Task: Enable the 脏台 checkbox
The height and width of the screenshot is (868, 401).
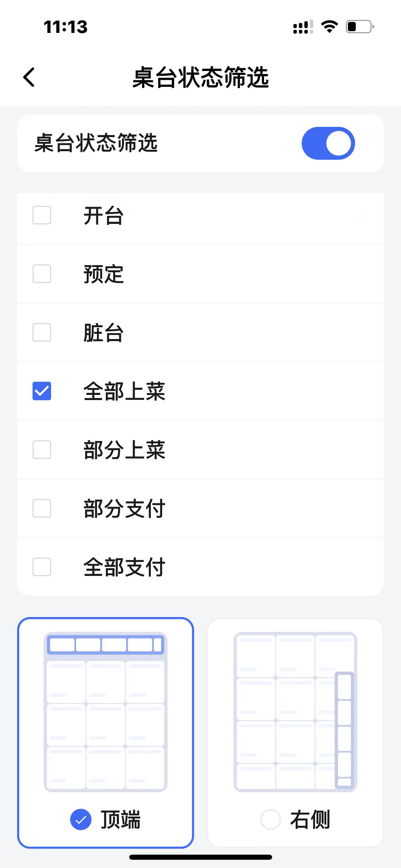Action: [x=42, y=333]
